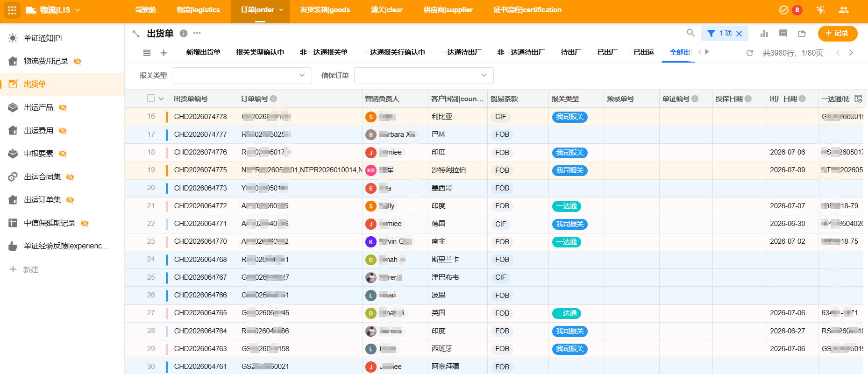Open record CHD2026074778
The height and width of the screenshot is (374, 868).
(x=200, y=117)
